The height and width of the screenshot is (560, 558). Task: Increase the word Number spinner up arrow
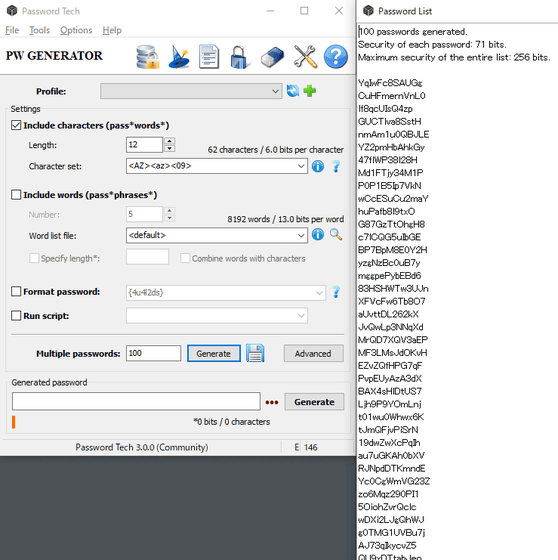(170, 210)
